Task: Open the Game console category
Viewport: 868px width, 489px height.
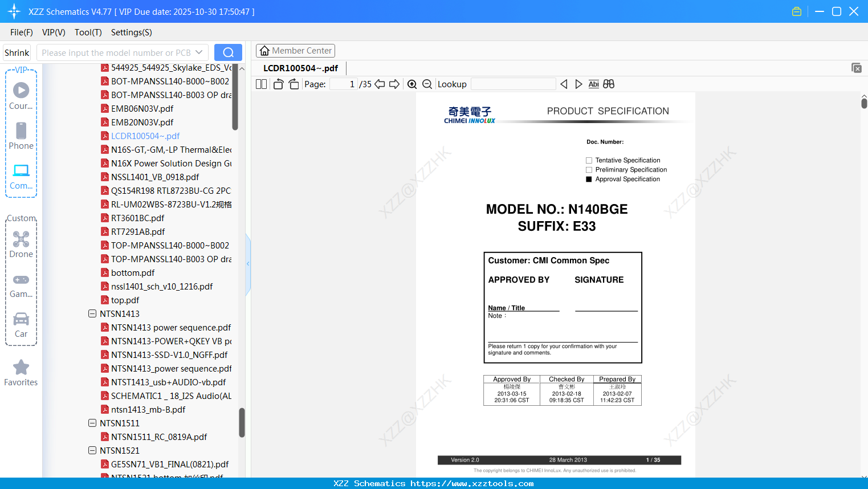Action: [21, 286]
